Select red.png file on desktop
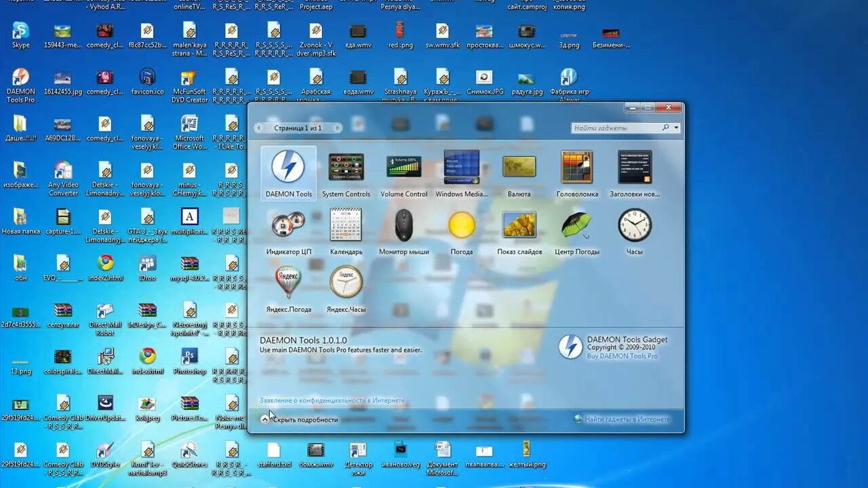 (x=400, y=35)
